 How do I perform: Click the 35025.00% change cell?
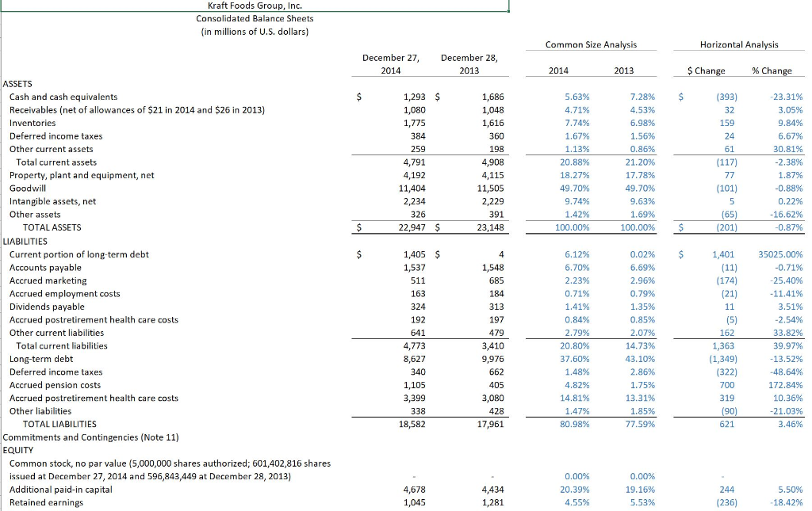click(780, 254)
